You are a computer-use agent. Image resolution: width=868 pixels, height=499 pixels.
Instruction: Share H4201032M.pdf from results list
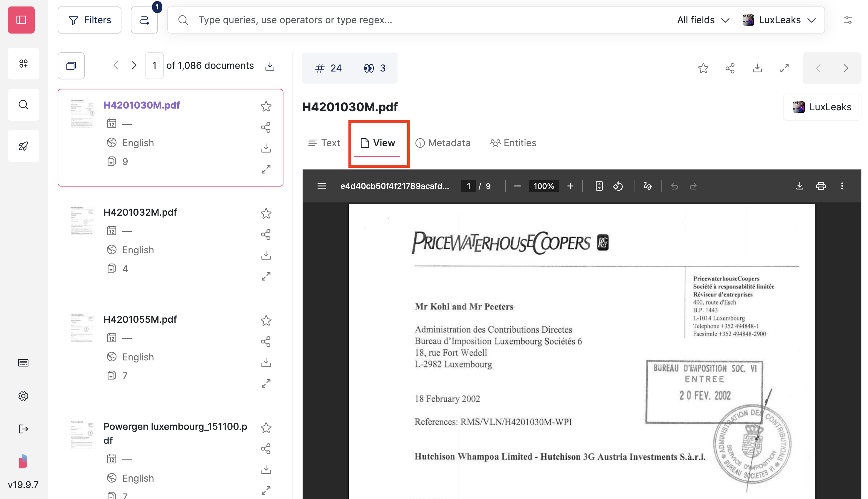266,234
